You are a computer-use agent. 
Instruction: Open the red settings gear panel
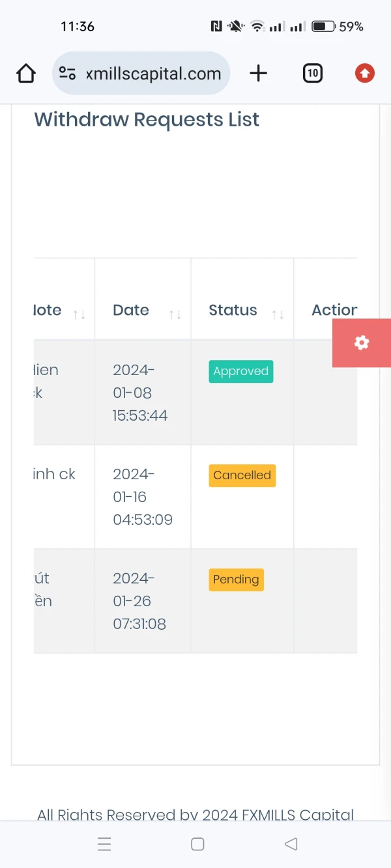click(362, 343)
